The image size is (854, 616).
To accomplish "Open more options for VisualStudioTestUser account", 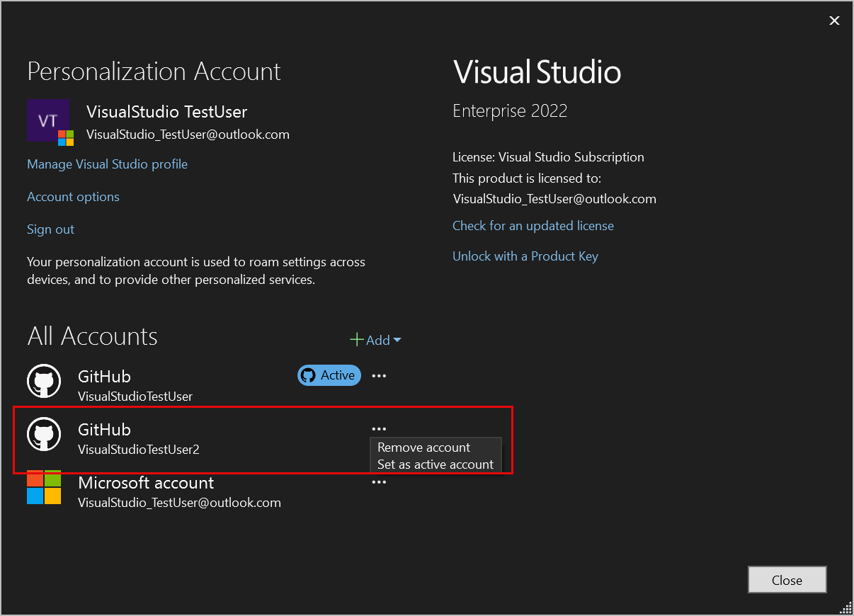I will (x=379, y=375).
